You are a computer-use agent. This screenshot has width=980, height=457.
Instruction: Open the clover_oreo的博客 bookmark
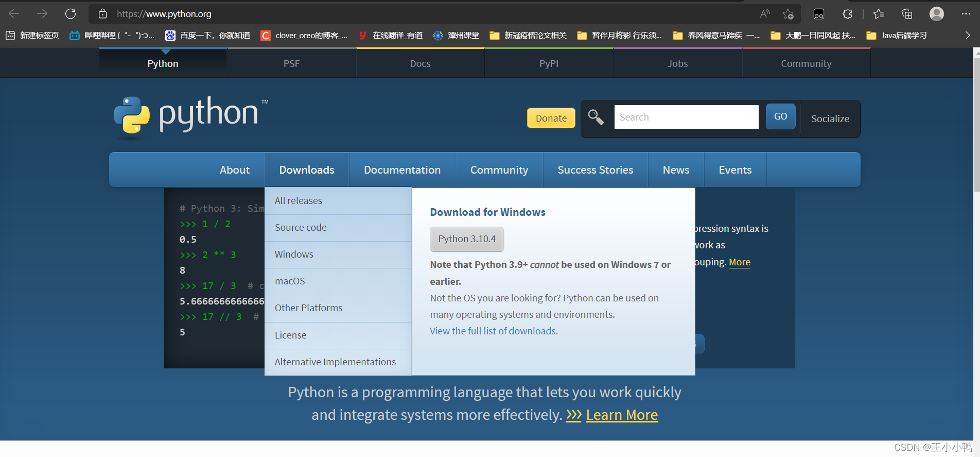coord(304,35)
